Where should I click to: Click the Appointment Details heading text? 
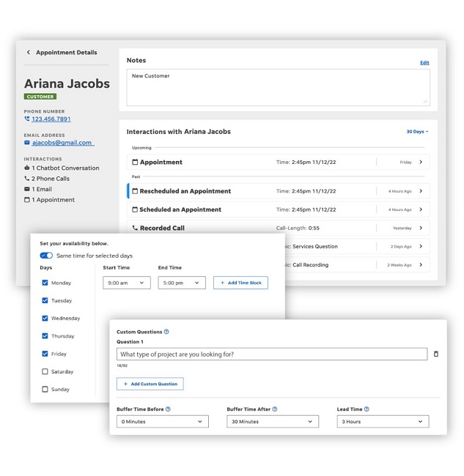pyautogui.click(x=67, y=52)
